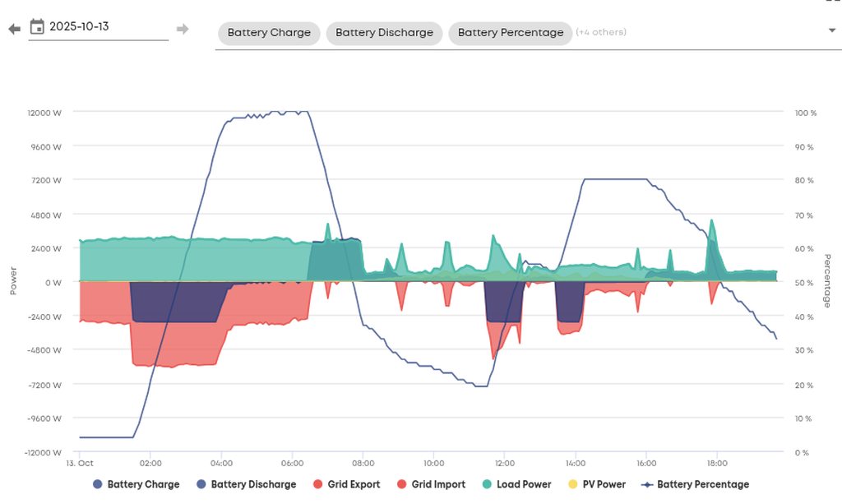Select the Battery Charge chip in series selector
The width and height of the screenshot is (842, 504).
tap(269, 33)
